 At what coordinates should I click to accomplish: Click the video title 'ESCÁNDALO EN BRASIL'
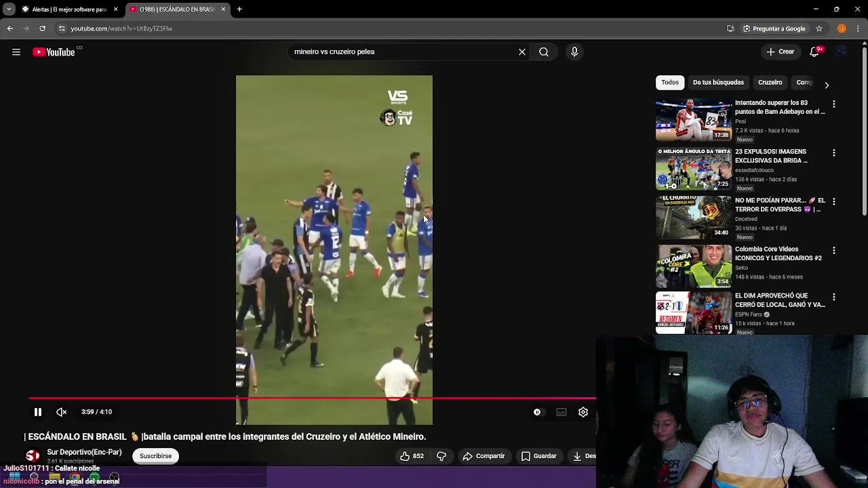pos(225,436)
